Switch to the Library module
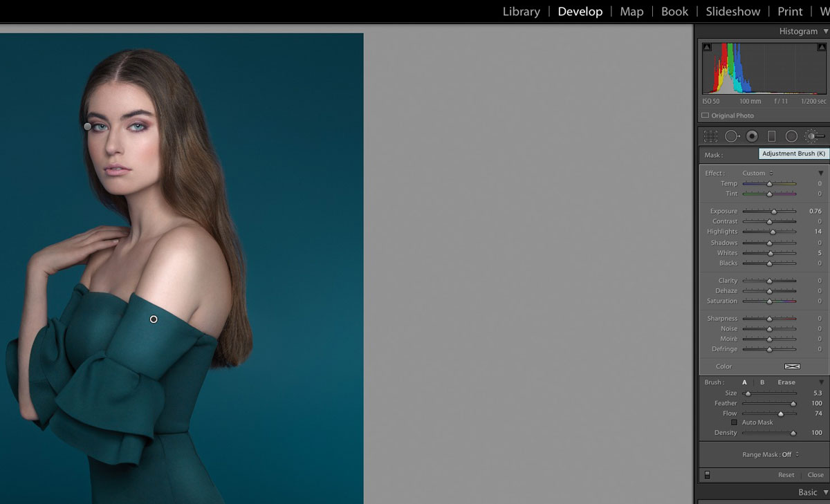830x504 pixels. tap(521, 11)
